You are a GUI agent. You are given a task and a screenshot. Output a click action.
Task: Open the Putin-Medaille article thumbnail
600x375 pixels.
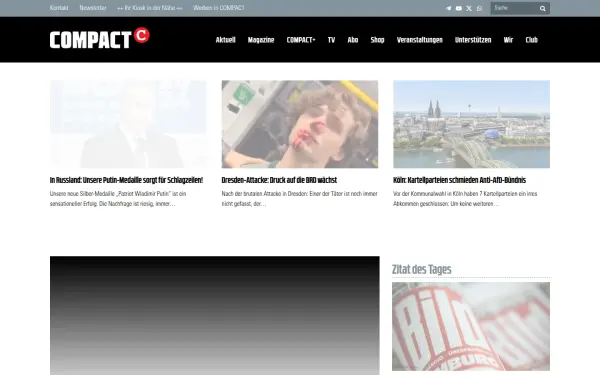(x=128, y=124)
